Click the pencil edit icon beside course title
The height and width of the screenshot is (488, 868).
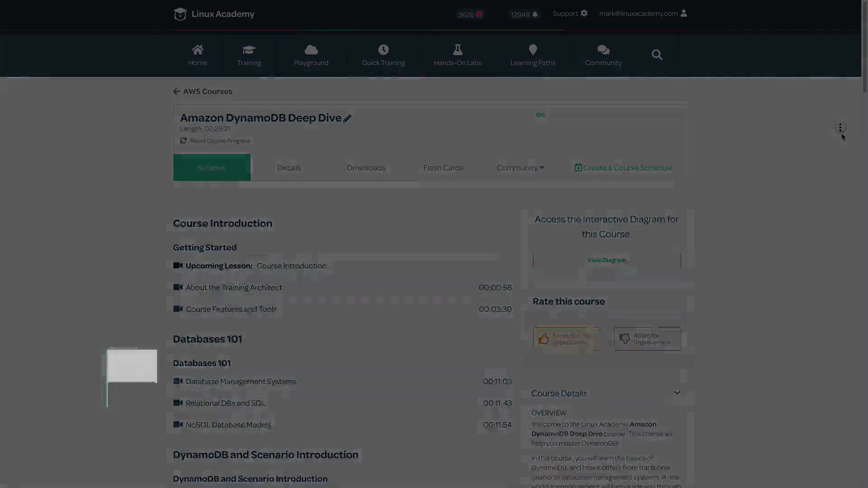347,118
